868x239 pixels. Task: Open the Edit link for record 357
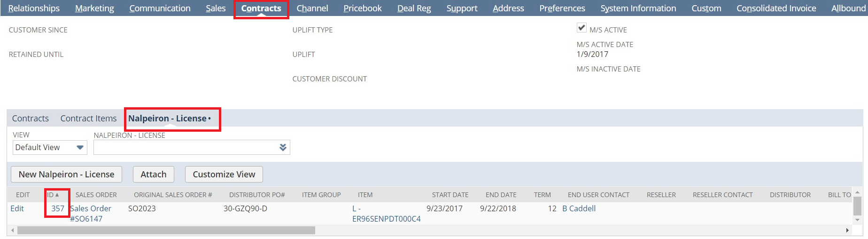pyautogui.click(x=17, y=208)
